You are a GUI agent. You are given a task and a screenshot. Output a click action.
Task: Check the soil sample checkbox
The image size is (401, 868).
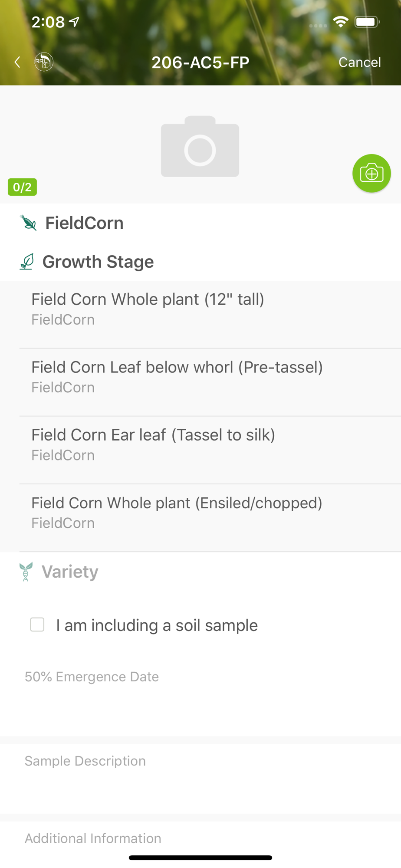[37, 625]
